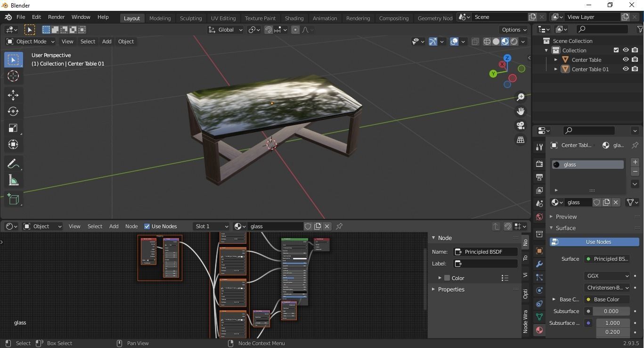Toggle fake user shield for glass material
The image size is (644, 348).
[597, 202]
